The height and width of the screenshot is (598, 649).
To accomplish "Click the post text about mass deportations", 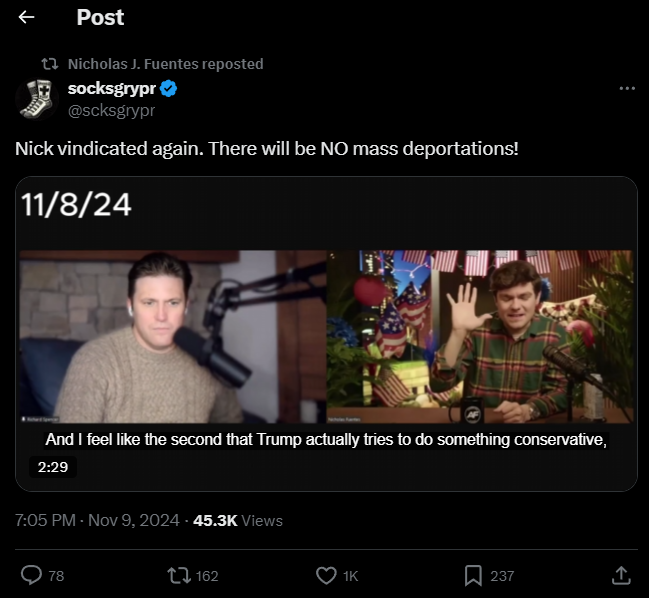I will (266, 148).
